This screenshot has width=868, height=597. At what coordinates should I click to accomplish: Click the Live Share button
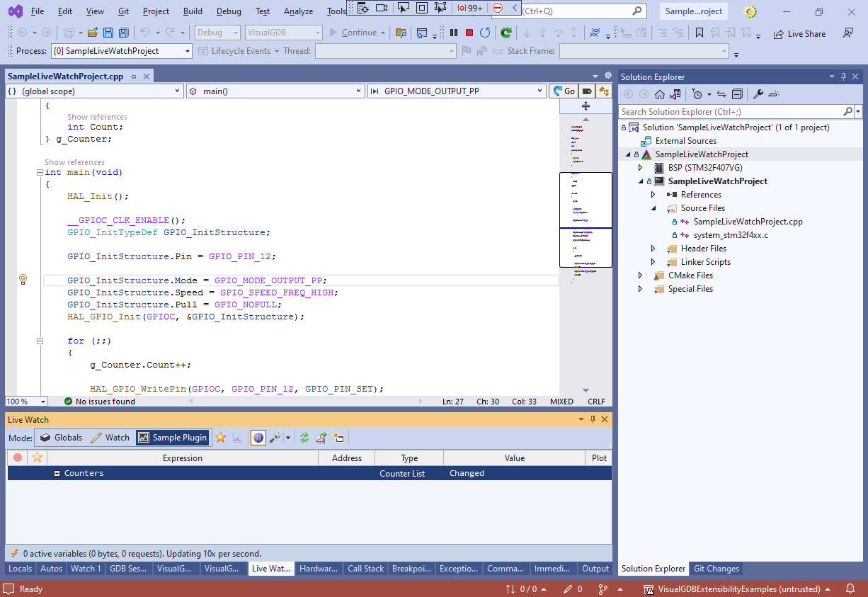pyautogui.click(x=799, y=33)
